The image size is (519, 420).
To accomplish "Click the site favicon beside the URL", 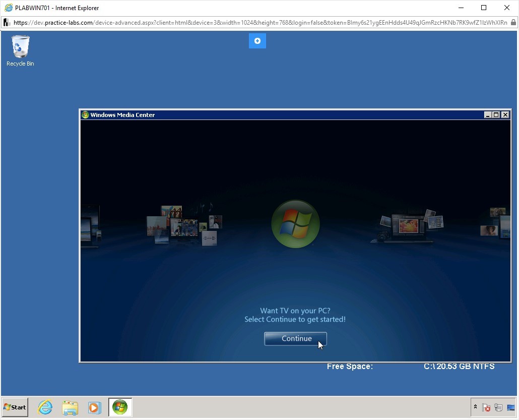I will click(7, 23).
